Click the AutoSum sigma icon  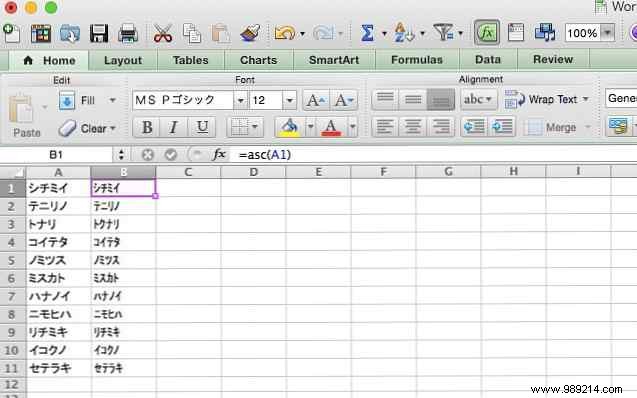point(367,33)
